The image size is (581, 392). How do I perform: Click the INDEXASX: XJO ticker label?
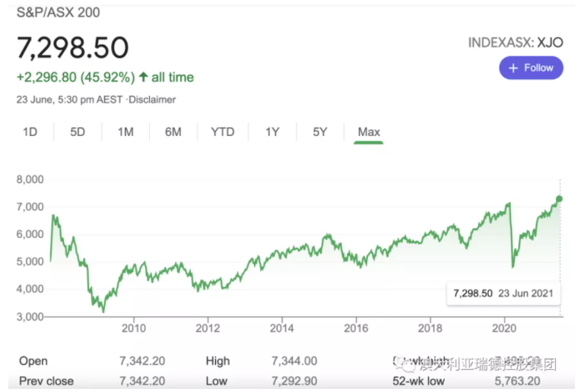[x=516, y=43]
